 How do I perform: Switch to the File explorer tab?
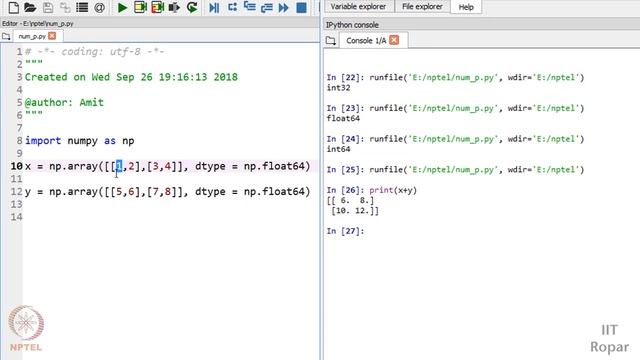pyautogui.click(x=422, y=7)
